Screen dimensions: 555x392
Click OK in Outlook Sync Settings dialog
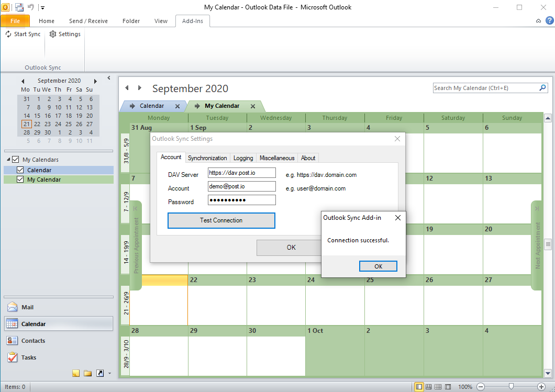coord(289,248)
